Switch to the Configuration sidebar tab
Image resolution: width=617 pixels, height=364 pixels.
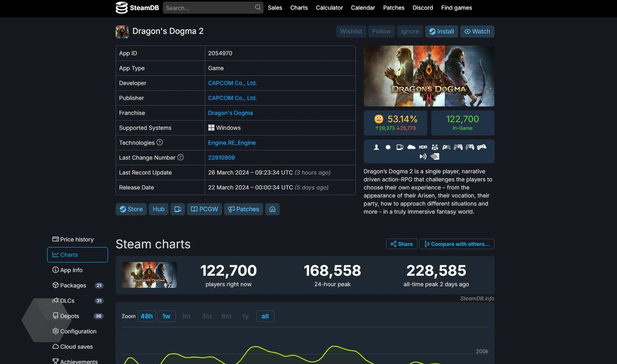tap(77, 331)
